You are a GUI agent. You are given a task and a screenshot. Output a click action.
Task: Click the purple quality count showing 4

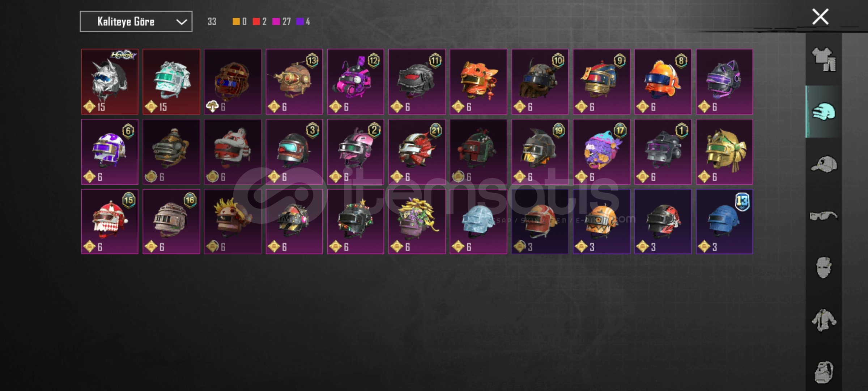303,22
